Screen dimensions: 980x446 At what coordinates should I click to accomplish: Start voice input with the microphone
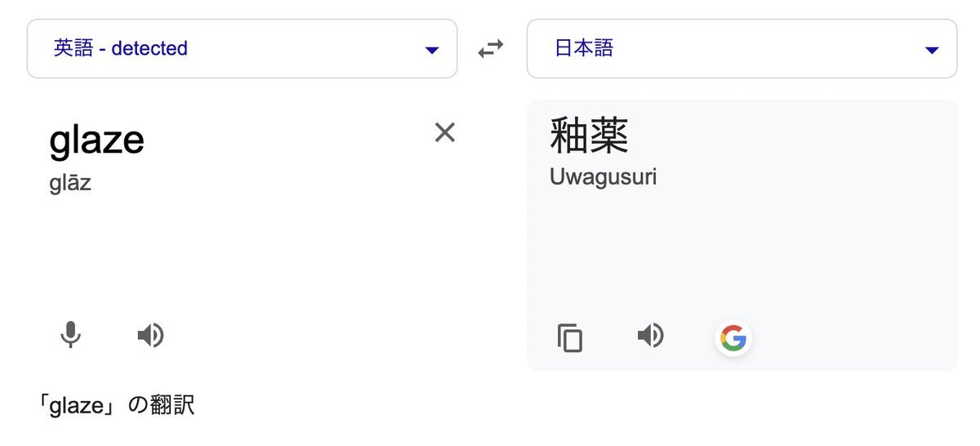pos(71,335)
